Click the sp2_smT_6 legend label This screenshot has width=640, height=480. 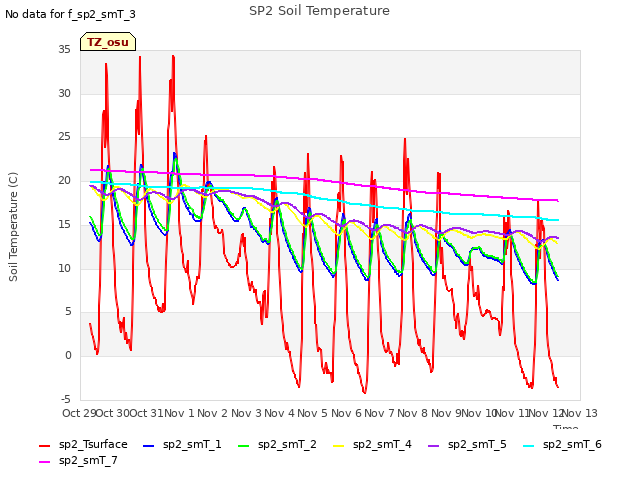pos(572,444)
